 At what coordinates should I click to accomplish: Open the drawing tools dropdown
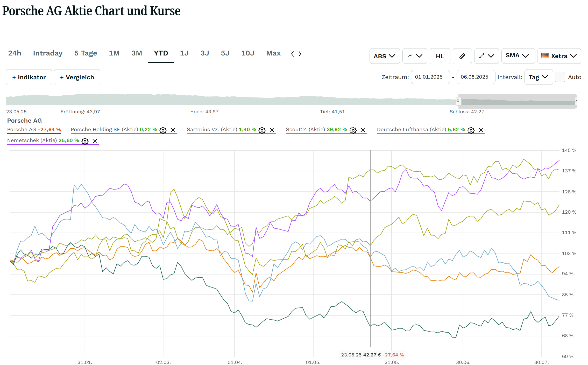coord(486,56)
